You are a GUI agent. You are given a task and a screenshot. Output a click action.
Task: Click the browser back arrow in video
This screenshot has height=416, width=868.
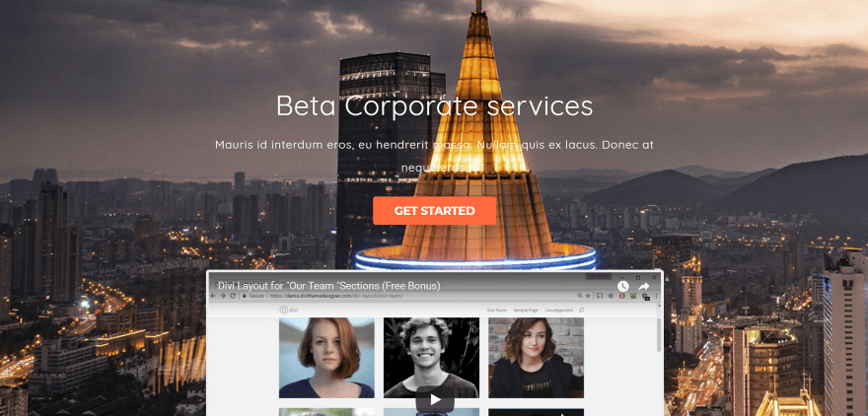tap(215, 296)
